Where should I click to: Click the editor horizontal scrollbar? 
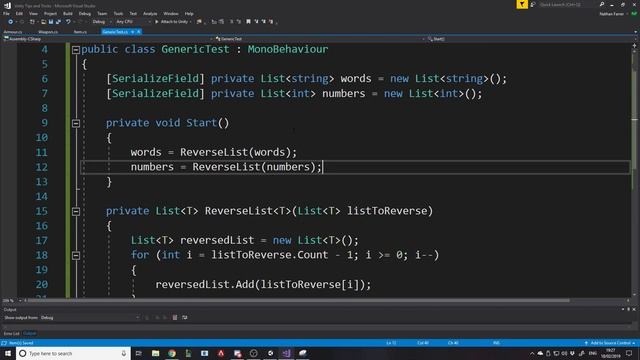298,300
